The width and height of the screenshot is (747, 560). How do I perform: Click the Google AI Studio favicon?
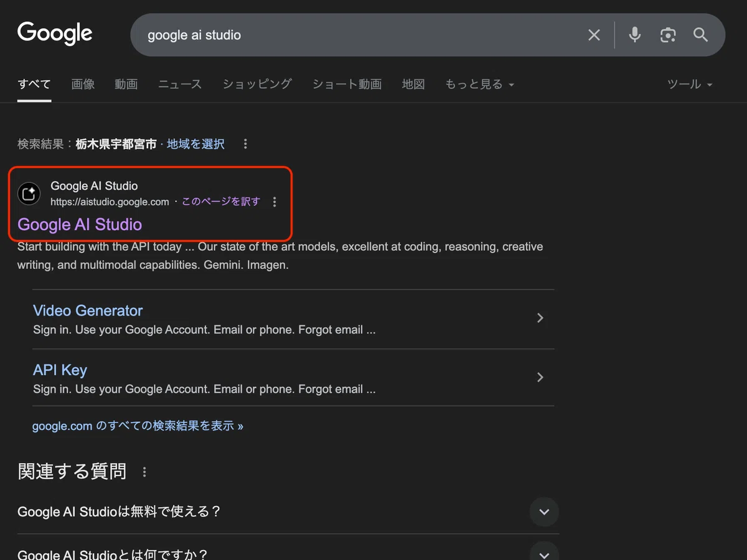(x=29, y=194)
